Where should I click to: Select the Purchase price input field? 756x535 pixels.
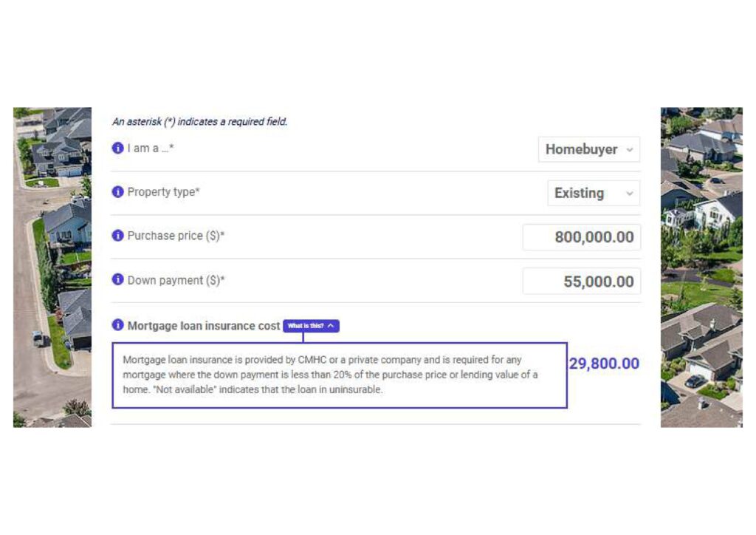582,236
